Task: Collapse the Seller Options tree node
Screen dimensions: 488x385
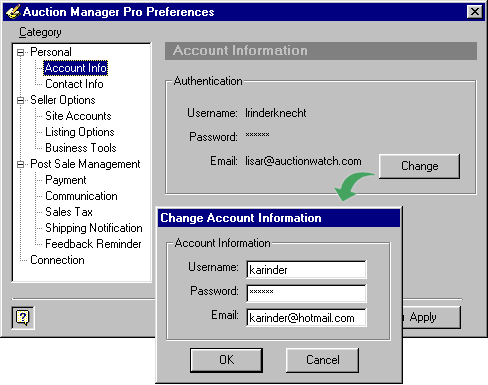Action: pyautogui.click(x=21, y=100)
